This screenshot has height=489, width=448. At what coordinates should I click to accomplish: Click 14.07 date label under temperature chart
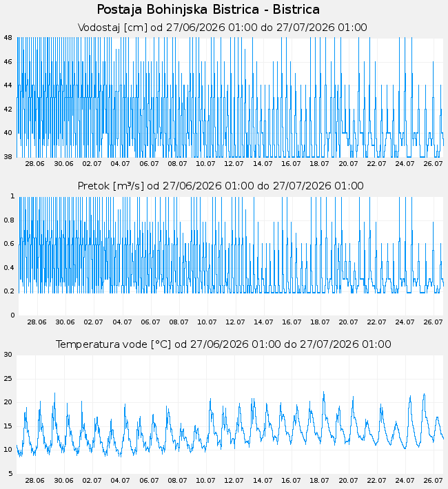coord(263,481)
